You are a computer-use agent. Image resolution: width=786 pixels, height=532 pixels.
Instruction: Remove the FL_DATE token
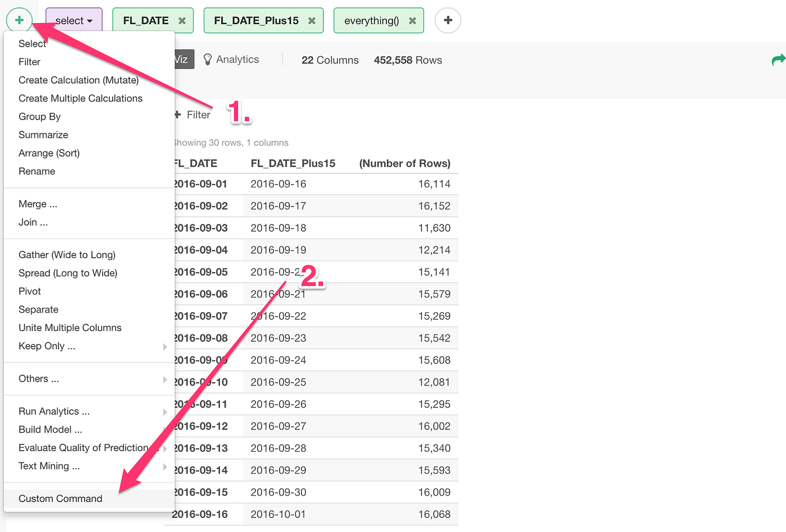point(182,21)
